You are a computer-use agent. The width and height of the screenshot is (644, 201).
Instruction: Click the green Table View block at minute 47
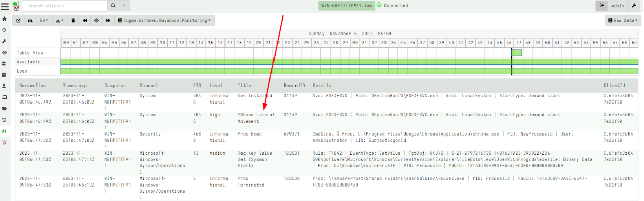click(x=517, y=53)
